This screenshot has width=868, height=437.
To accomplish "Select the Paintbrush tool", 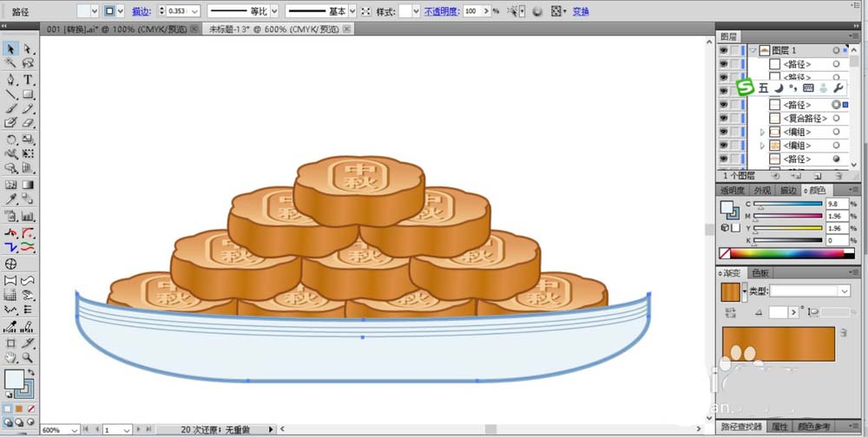I will 10,109.
